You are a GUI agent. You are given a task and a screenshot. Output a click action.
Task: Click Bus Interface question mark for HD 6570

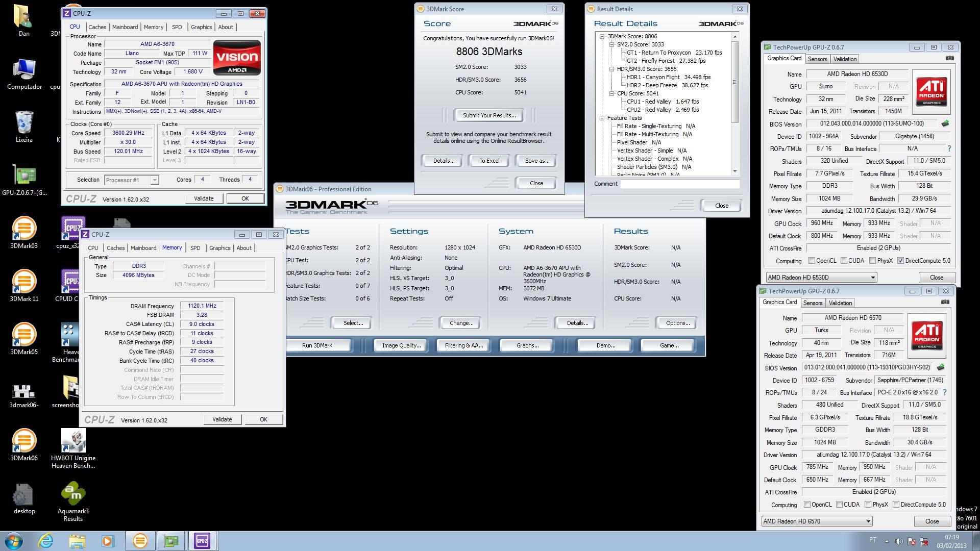click(945, 392)
